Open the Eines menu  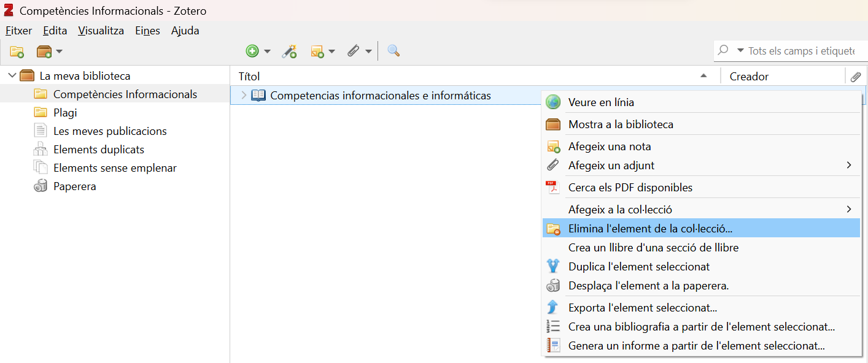point(147,31)
